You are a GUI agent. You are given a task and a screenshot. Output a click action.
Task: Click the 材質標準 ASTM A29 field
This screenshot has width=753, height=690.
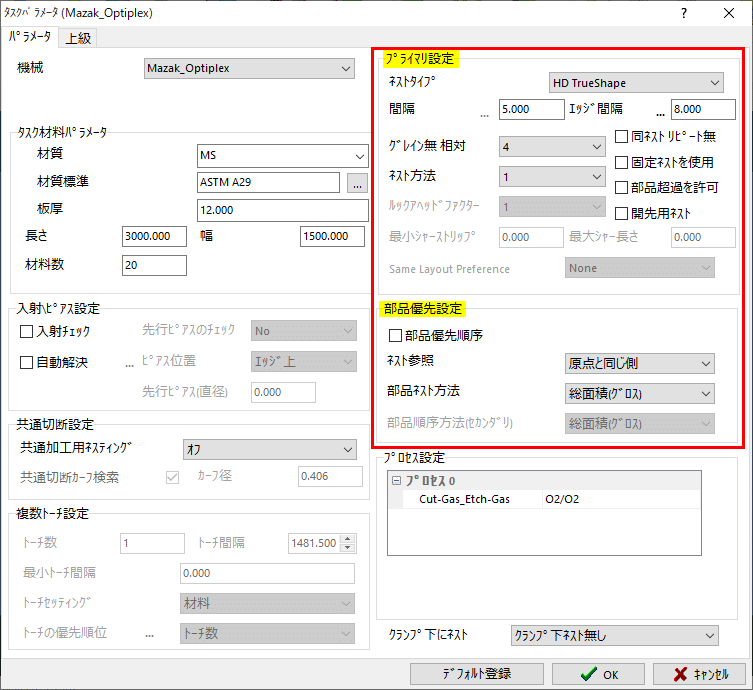pos(268,182)
